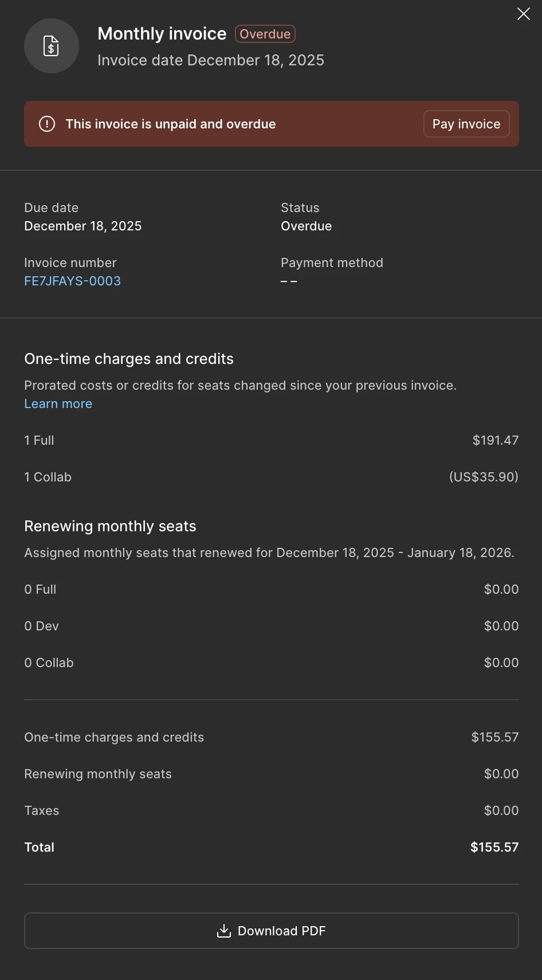Click the Monthly invoice title
Image resolution: width=542 pixels, height=980 pixels.
(x=162, y=34)
